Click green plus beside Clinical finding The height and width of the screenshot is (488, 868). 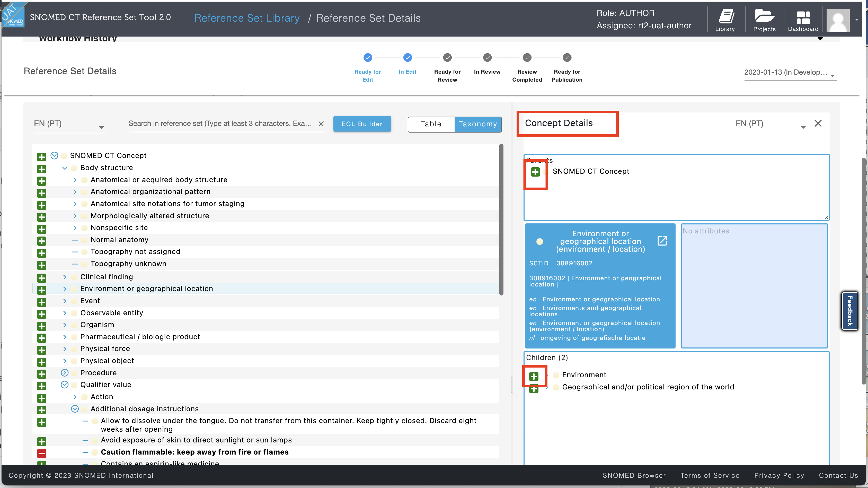[41, 278]
